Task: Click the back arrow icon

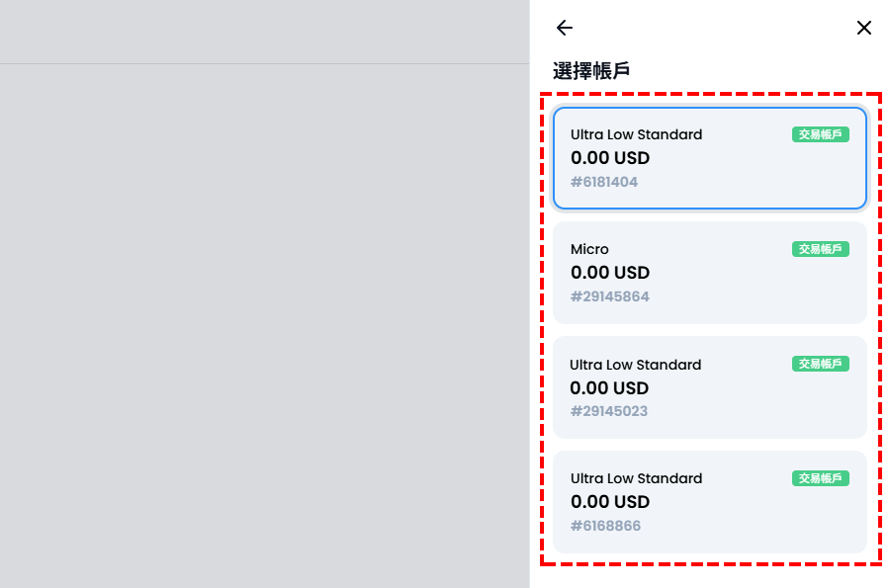Action: pyautogui.click(x=565, y=28)
